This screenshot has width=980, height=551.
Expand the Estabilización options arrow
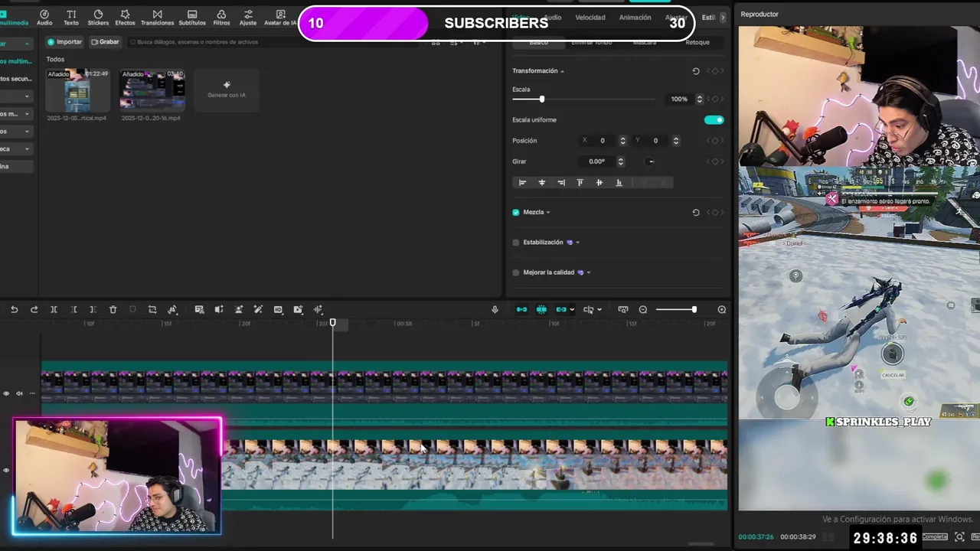click(x=577, y=243)
